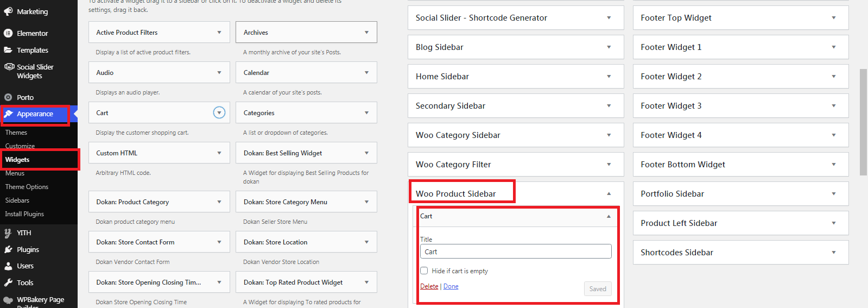868x308 pixels.
Task: Enable Hide if cart is empty checkbox
Action: [424, 271]
